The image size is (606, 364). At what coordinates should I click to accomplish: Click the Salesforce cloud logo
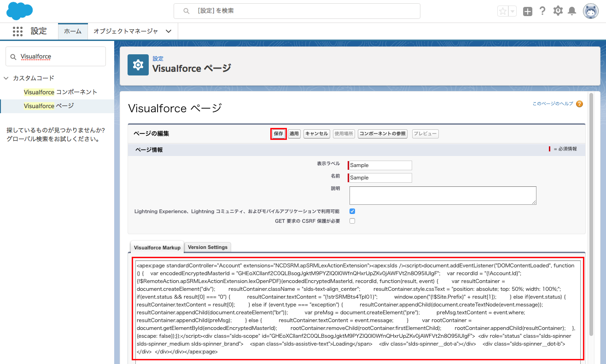pyautogui.click(x=20, y=11)
